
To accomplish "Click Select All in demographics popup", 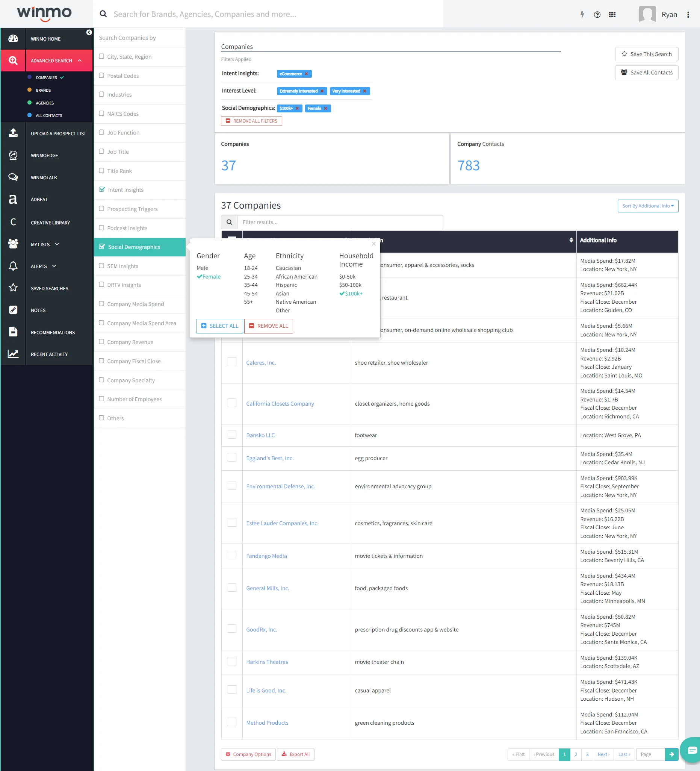I will pos(219,326).
